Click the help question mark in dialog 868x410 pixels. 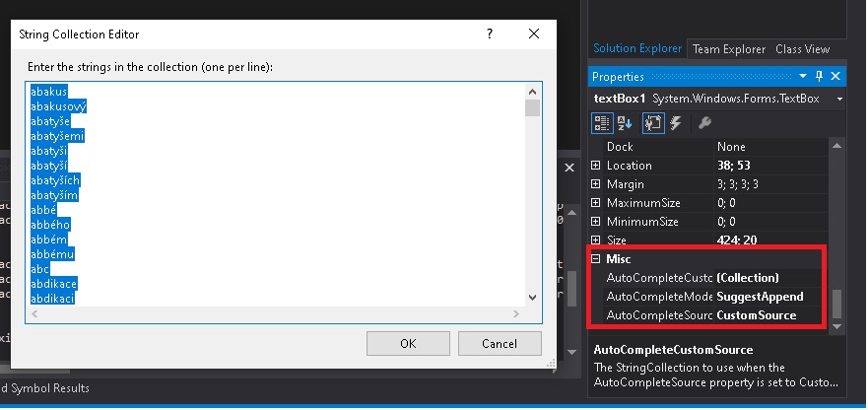pos(490,34)
